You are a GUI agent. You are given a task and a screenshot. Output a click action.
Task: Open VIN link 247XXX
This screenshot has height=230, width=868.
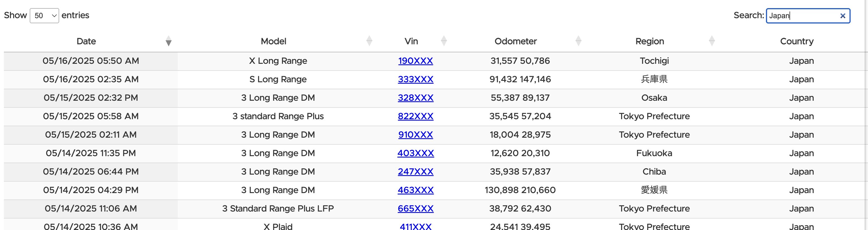click(x=415, y=172)
